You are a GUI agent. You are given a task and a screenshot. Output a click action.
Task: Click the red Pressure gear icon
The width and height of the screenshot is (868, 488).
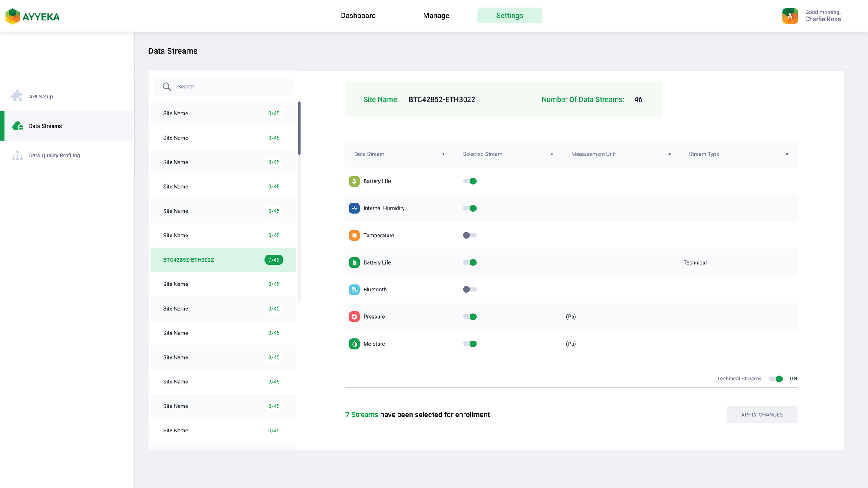click(x=354, y=317)
